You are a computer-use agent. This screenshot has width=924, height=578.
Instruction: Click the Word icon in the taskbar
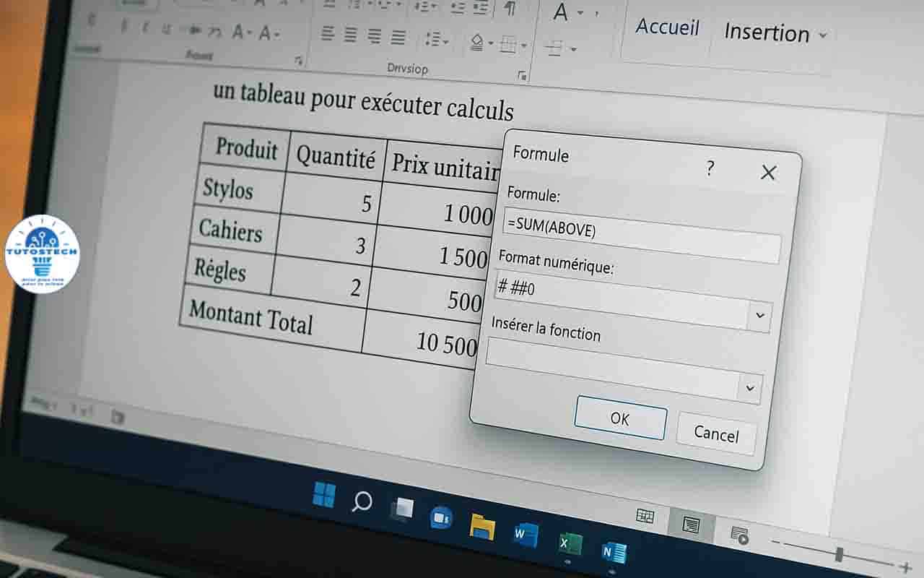click(x=525, y=535)
